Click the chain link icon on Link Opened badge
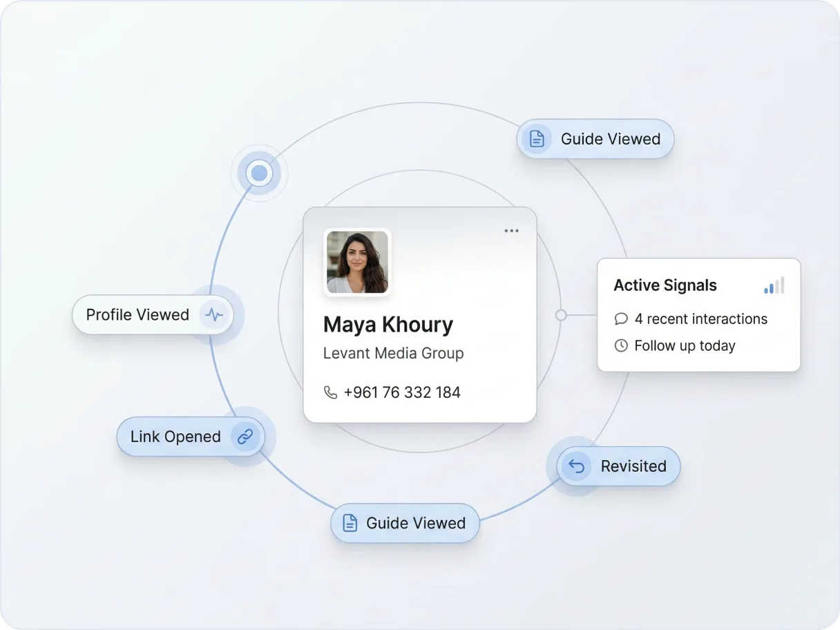This screenshot has width=840, height=630. click(244, 436)
